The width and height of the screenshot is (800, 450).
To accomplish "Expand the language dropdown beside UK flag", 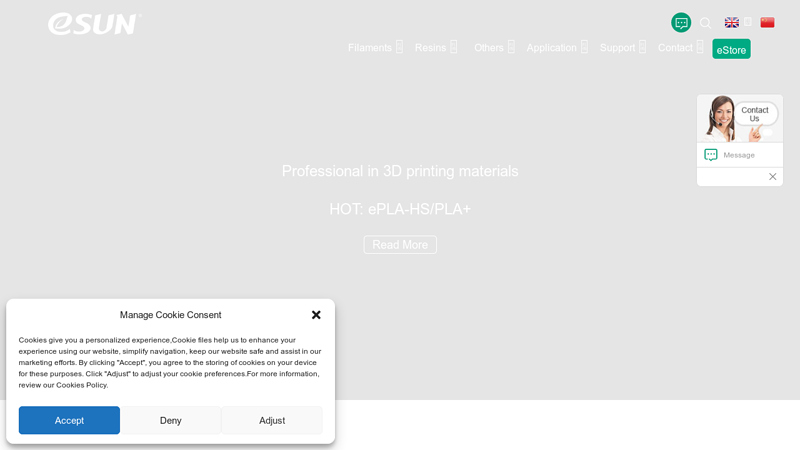I will pyautogui.click(x=748, y=22).
